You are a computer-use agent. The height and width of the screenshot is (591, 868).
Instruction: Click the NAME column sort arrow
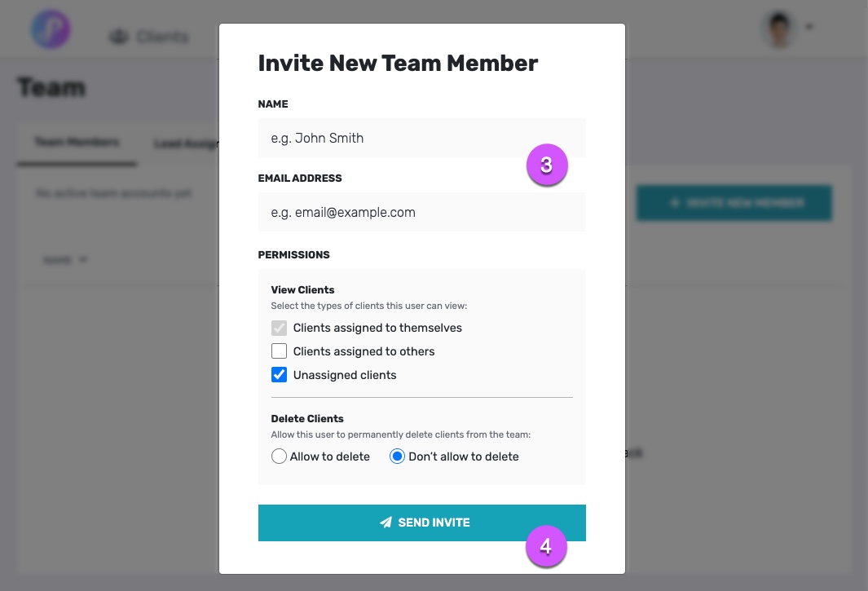84,259
